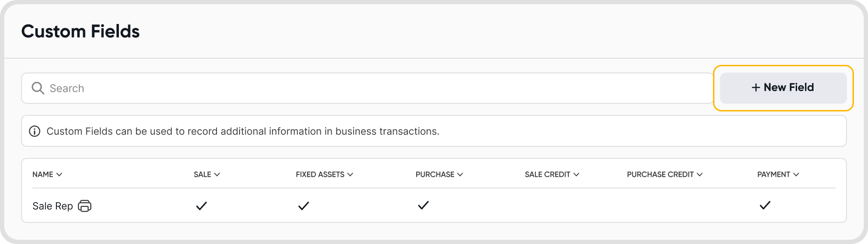This screenshot has height=244, width=868.
Task: Toggle the Payment checkmark for Sale Rep
Action: (x=765, y=205)
